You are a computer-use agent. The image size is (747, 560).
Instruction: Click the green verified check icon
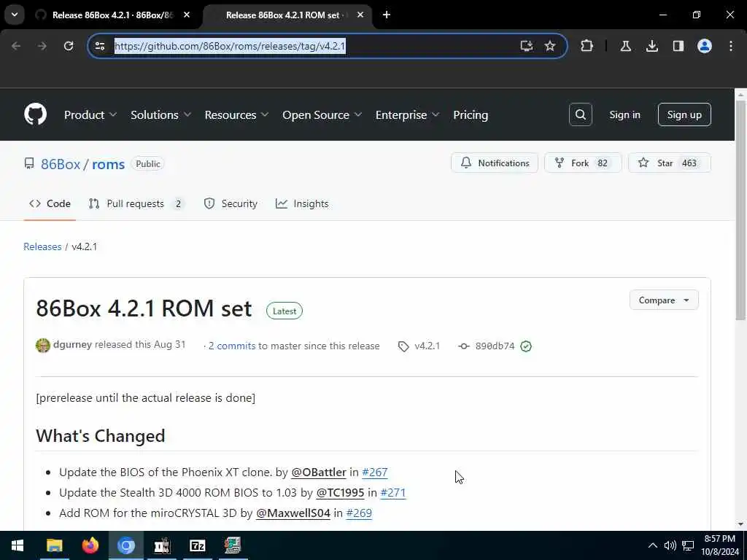(x=526, y=346)
